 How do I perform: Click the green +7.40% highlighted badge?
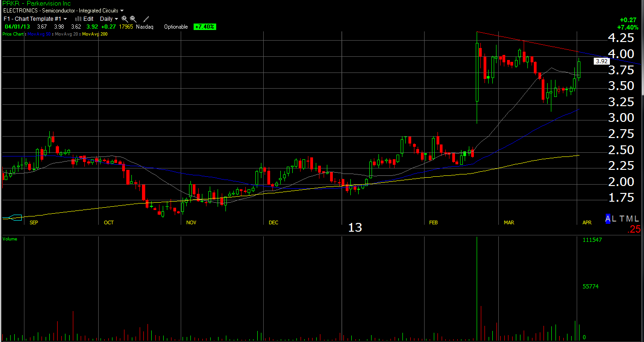pos(205,27)
